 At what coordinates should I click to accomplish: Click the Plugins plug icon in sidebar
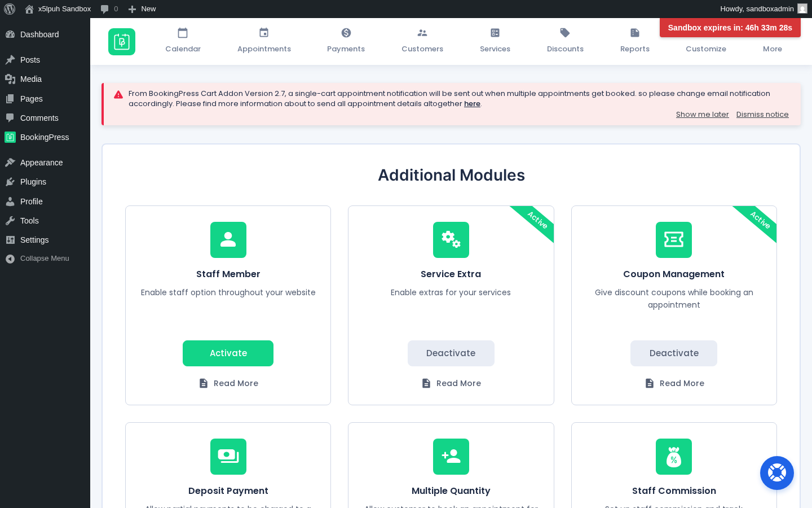click(x=10, y=182)
